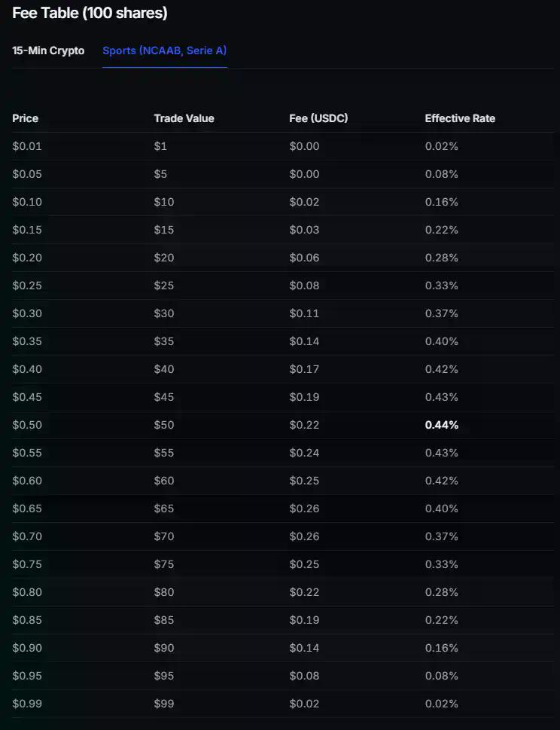The height and width of the screenshot is (730, 560).
Task: Click the bold 0.44% effective rate value
Action: click(x=442, y=425)
